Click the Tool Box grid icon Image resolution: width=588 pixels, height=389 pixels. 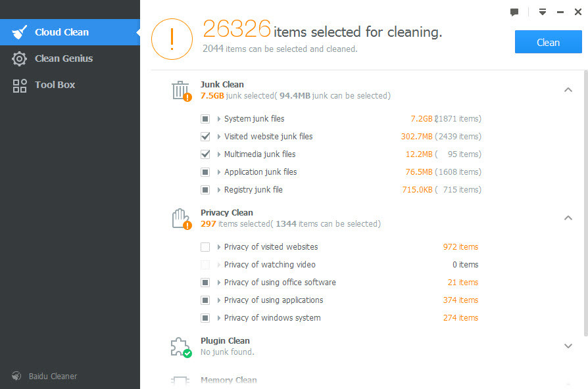[x=20, y=85]
